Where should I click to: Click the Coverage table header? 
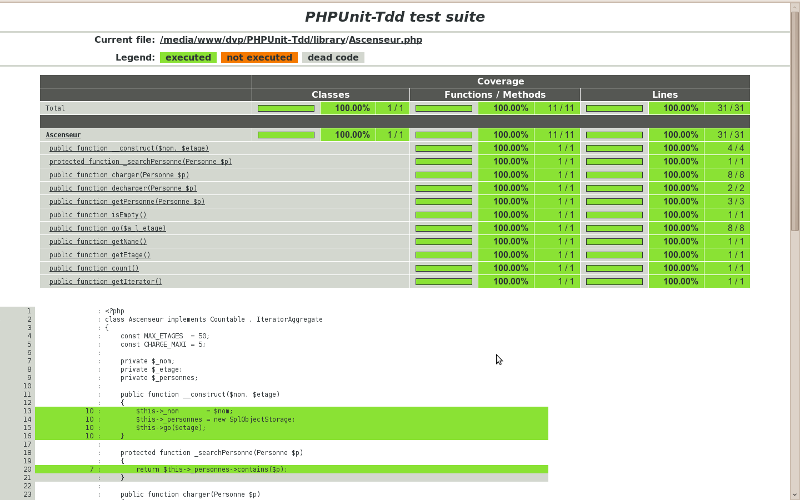pyautogui.click(x=501, y=82)
